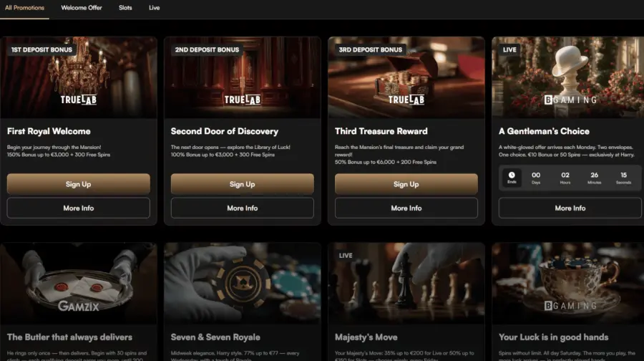
Task: Click the LIVE badge on Majesty's Move card
Action: coord(346,255)
